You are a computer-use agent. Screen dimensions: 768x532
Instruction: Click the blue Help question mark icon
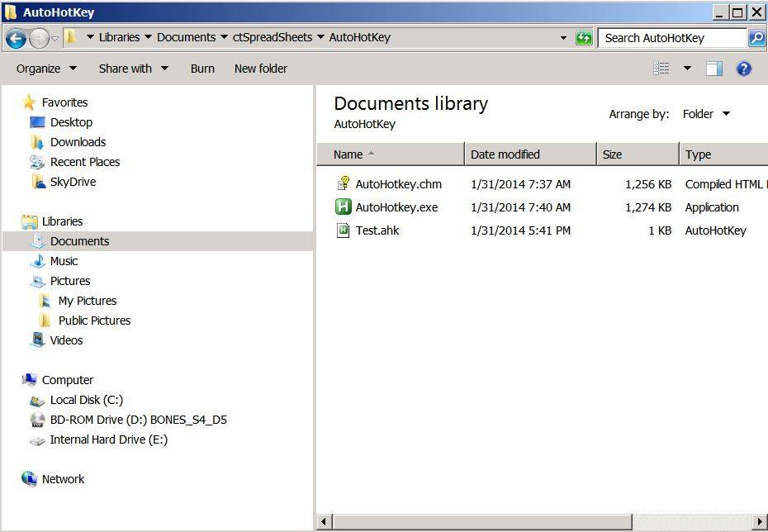click(x=743, y=69)
